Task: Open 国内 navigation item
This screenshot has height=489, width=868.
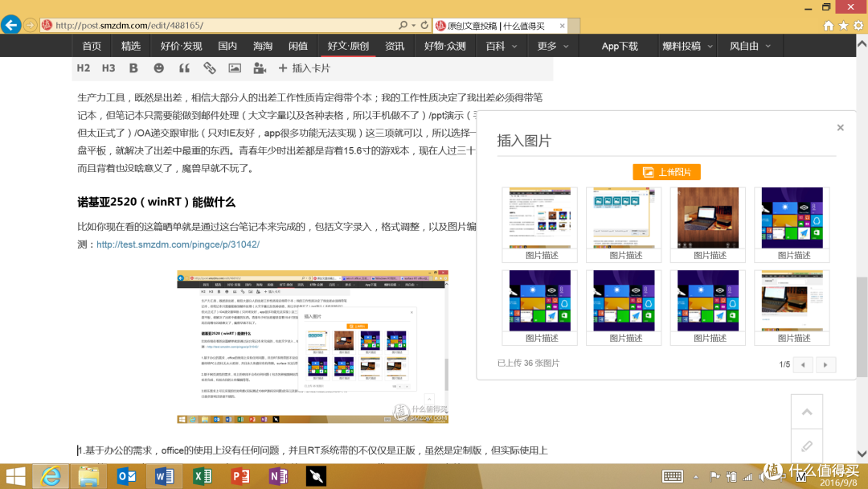Action: click(x=227, y=46)
